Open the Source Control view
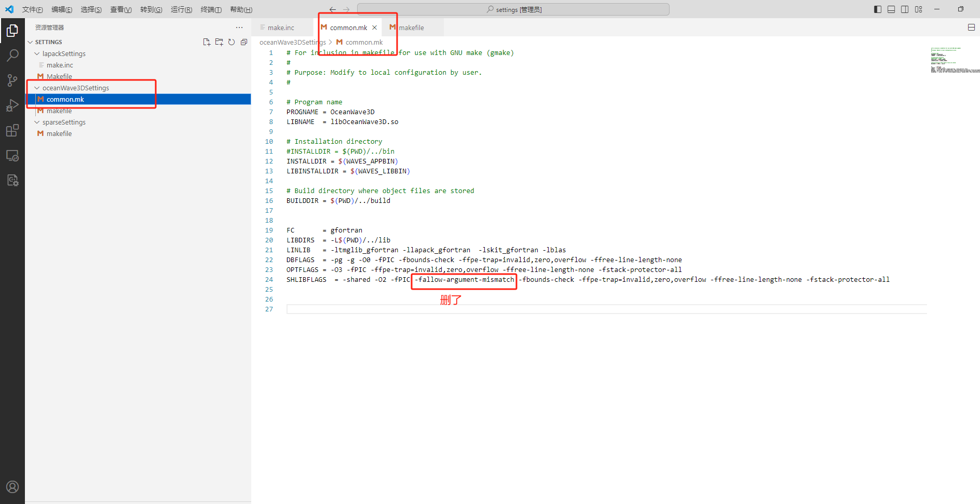The width and height of the screenshot is (980, 504). (12, 80)
